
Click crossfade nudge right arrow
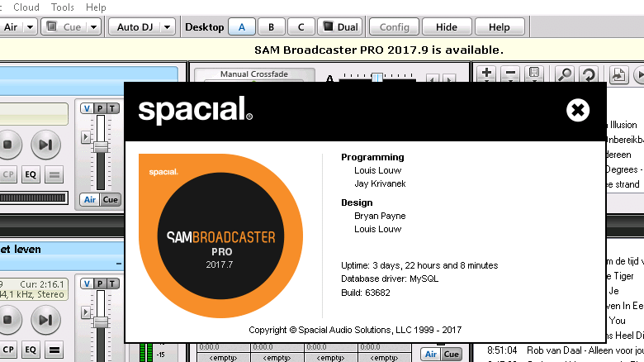pos(450,79)
